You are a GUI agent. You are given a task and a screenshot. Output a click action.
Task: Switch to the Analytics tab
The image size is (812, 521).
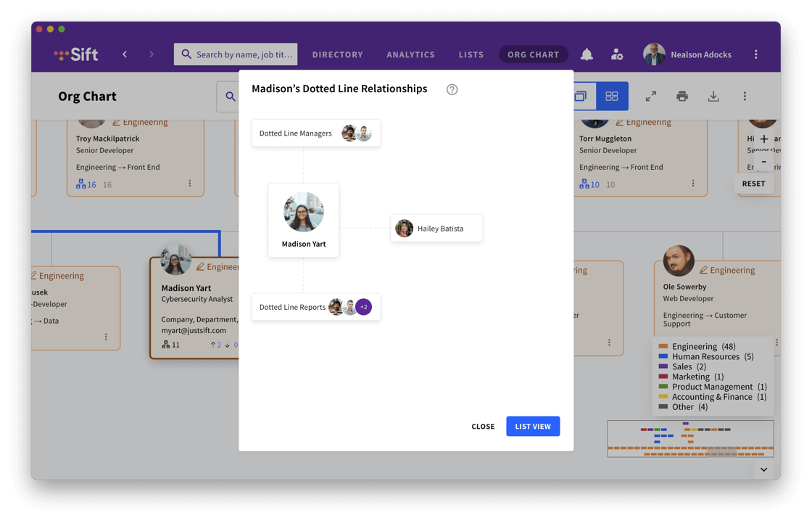click(x=410, y=54)
